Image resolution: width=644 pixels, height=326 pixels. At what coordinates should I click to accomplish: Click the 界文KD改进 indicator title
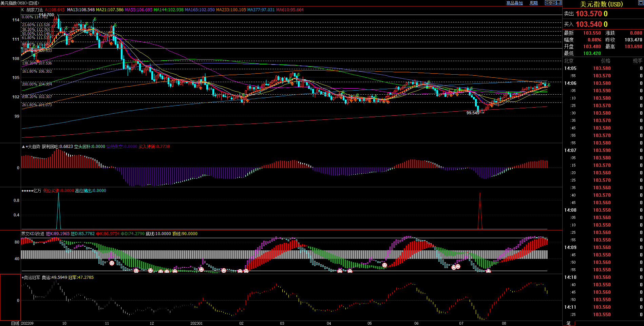pyautogui.click(x=33, y=234)
